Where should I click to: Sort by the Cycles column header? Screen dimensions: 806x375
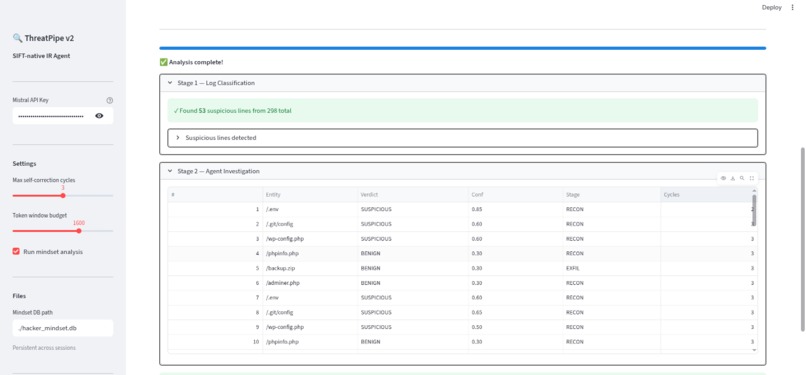click(x=706, y=195)
